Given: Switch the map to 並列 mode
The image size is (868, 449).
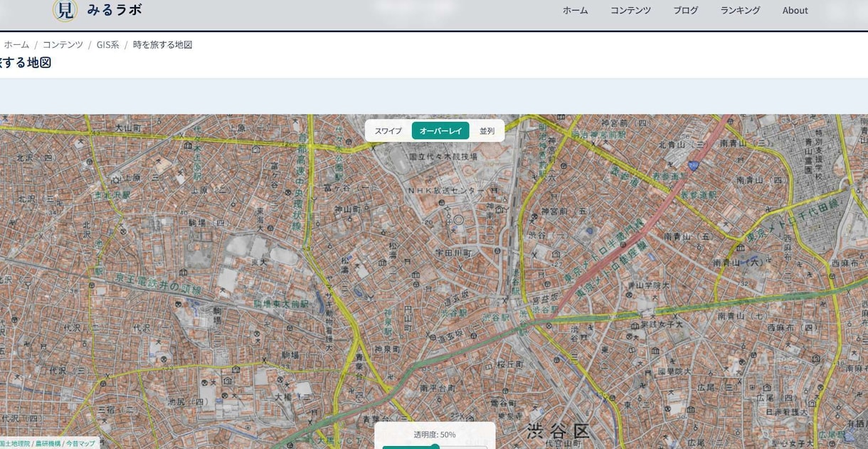Looking at the screenshot, I should [487, 131].
